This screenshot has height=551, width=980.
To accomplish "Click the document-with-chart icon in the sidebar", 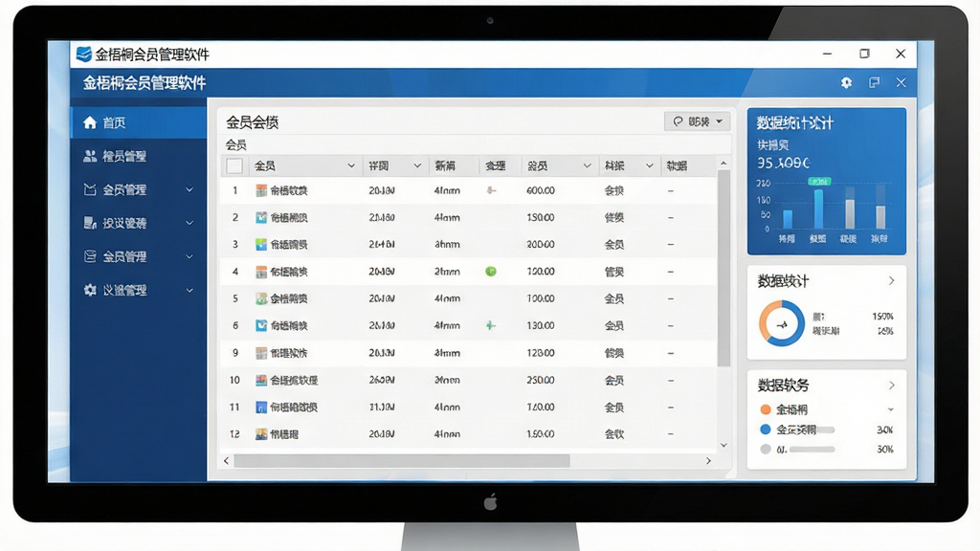I will tap(90, 223).
